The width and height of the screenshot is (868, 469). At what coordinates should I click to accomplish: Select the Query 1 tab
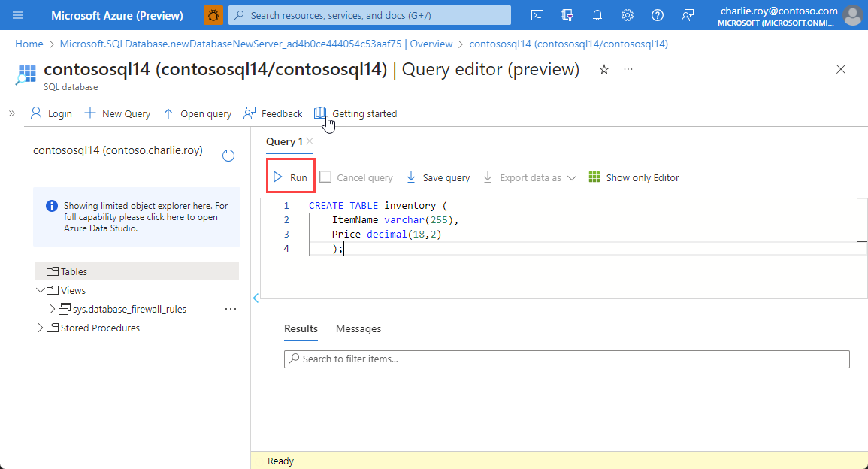click(x=284, y=141)
